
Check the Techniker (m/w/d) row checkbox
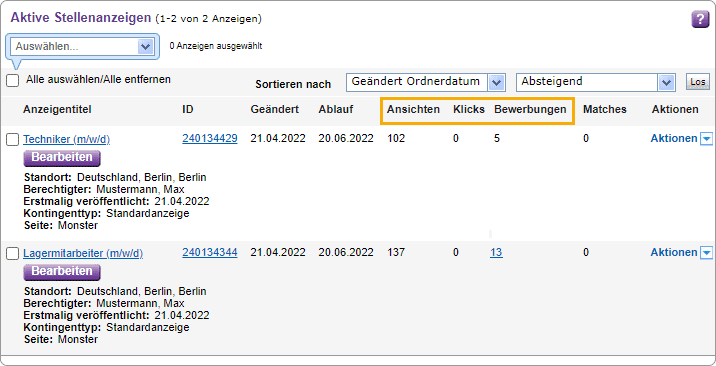coord(13,140)
